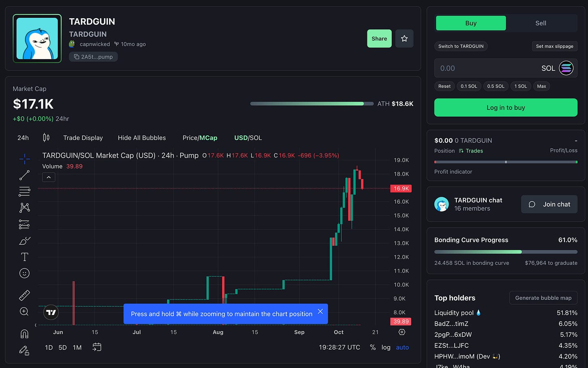The height and width of the screenshot is (368, 588).
Task: Click Switch to TARDGUIN button
Action: 461,46
